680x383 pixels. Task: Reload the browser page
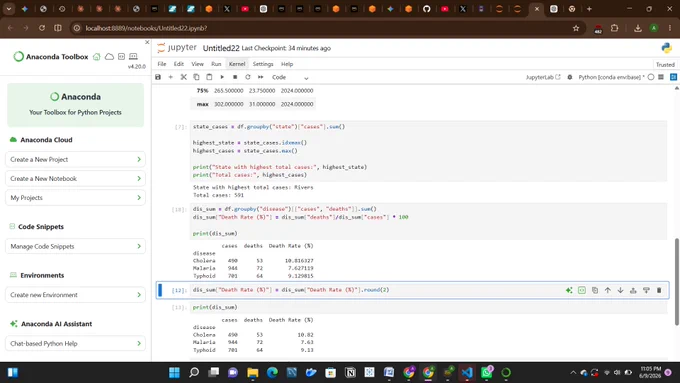(42, 28)
